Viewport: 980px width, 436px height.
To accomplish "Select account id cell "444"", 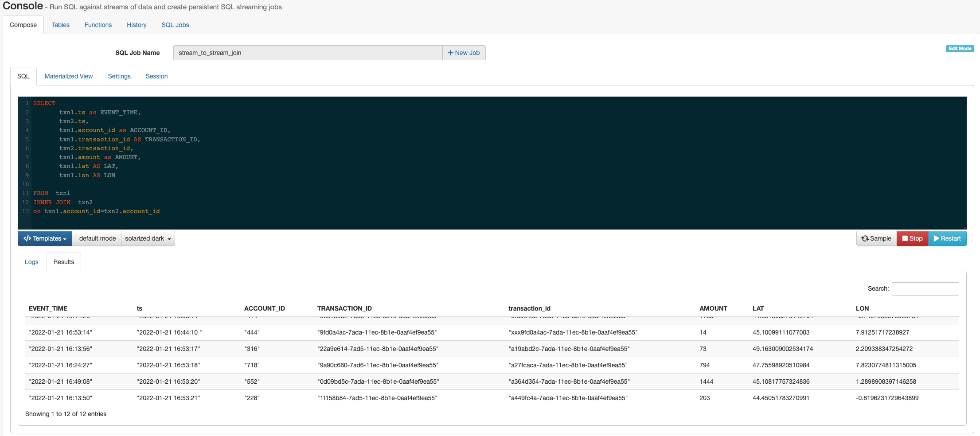I will pos(252,332).
